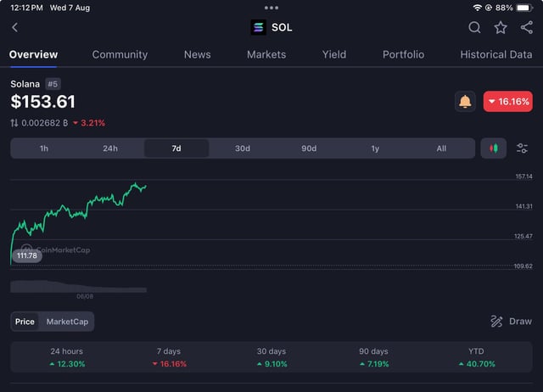
Task: Open the Markets tab
Action: (266, 54)
